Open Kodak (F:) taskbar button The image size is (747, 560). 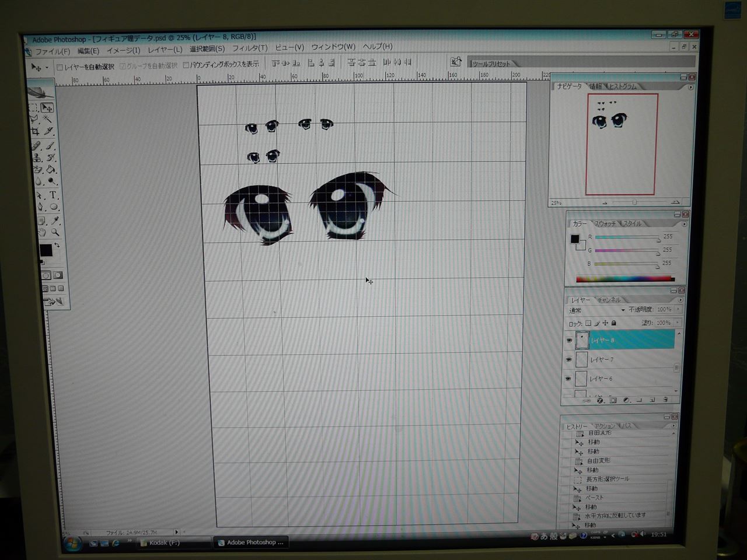click(x=172, y=542)
